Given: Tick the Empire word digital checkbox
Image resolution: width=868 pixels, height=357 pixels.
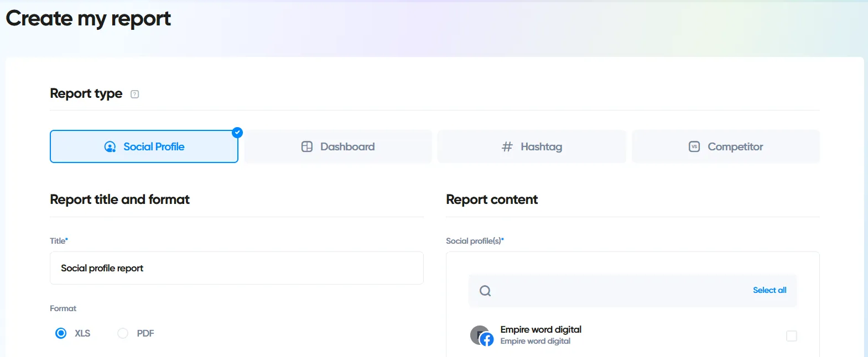Looking at the screenshot, I should pos(792,336).
